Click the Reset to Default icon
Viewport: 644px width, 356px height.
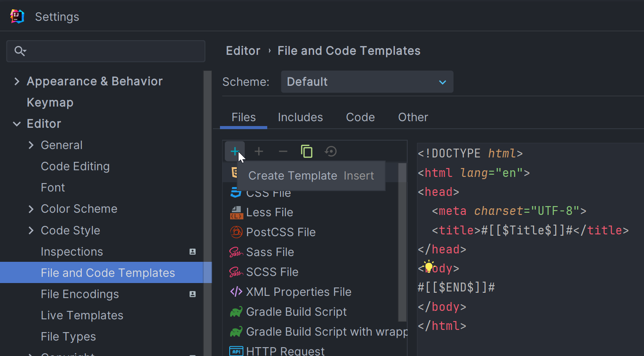330,152
